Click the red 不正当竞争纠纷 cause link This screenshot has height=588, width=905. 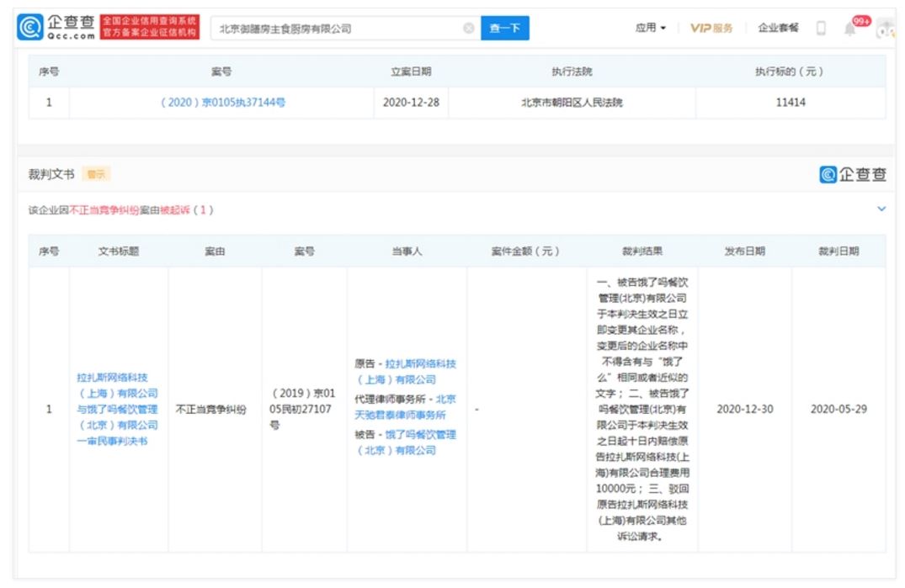pos(104,209)
